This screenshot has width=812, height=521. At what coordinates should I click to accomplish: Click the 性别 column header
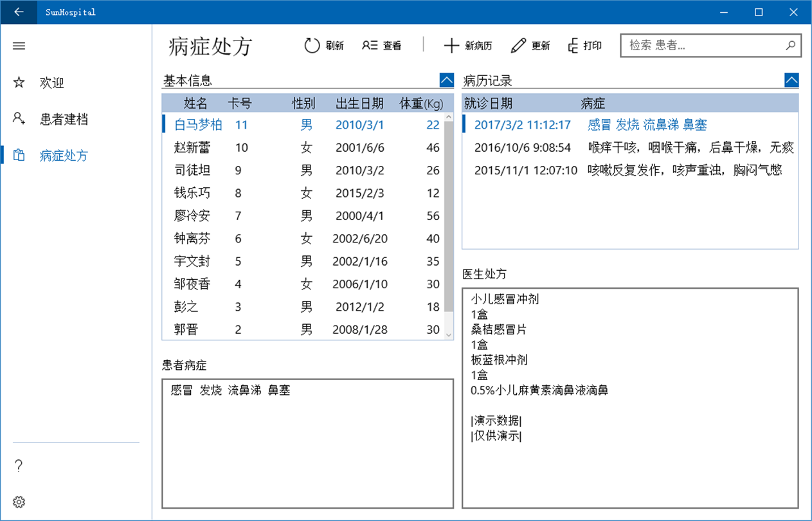(303, 104)
